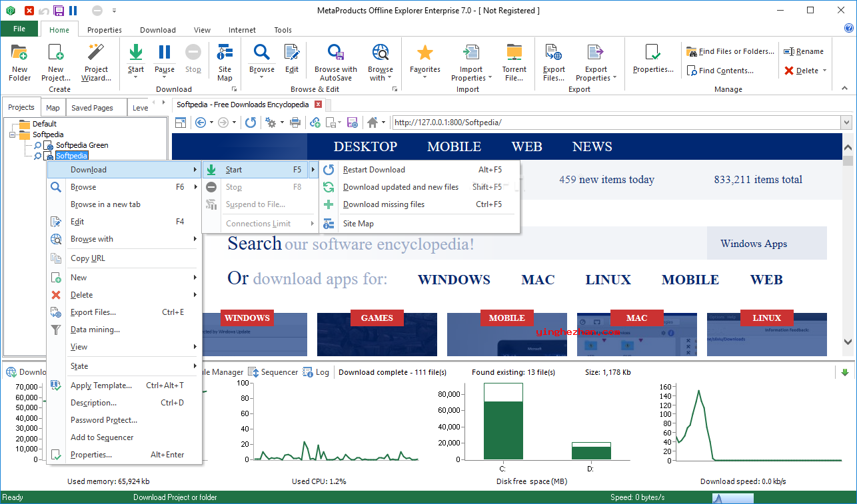Viewport: 857px width, 504px height.
Task: Expand the Download ribbon group launcher
Action: pos(234,89)
